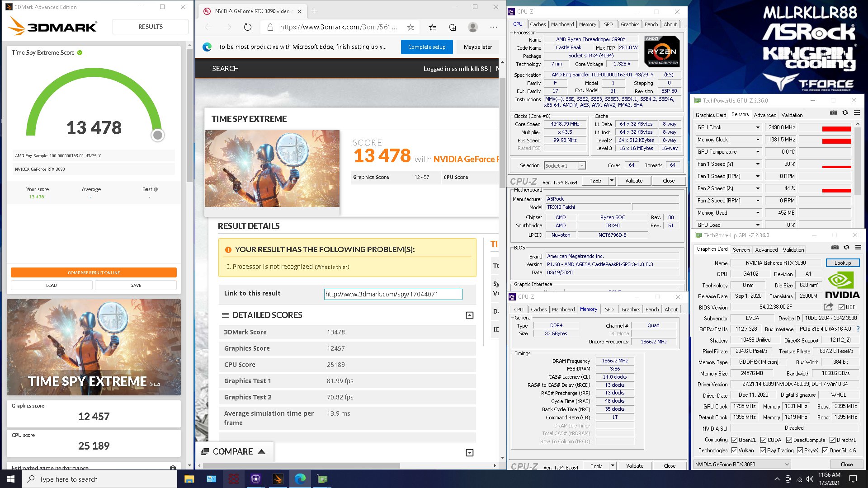Open a new browser tab

314,11
